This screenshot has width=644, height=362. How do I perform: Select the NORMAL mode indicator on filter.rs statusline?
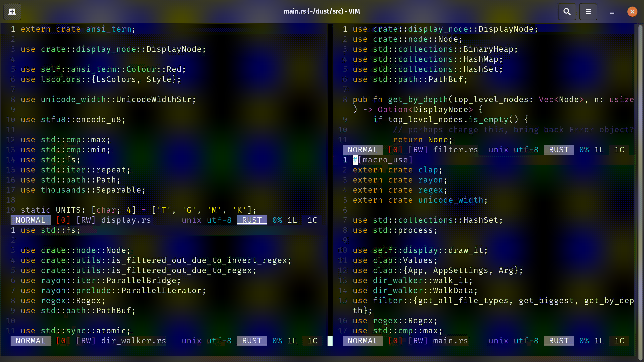[x=363, y=150]
